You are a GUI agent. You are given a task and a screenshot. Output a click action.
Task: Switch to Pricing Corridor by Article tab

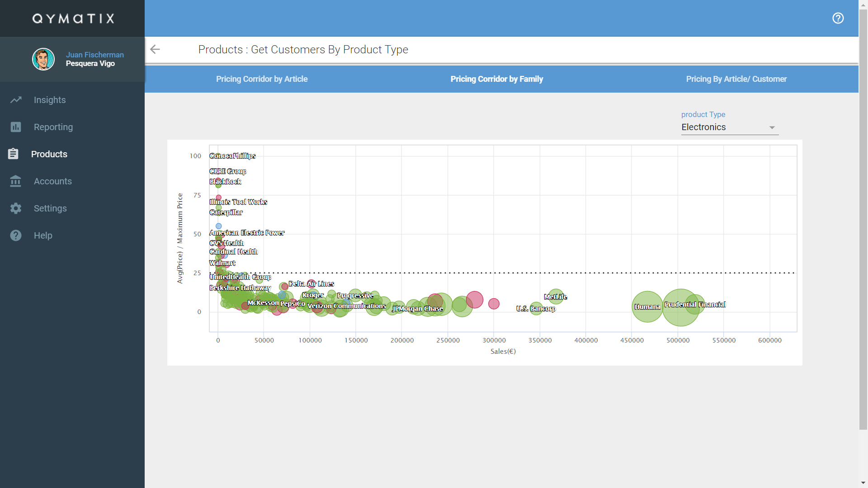[x=262, y=79]
